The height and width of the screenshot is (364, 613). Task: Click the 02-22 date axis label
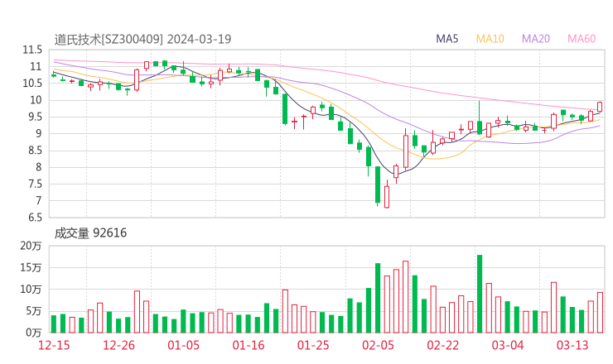[x=442, y=345]
